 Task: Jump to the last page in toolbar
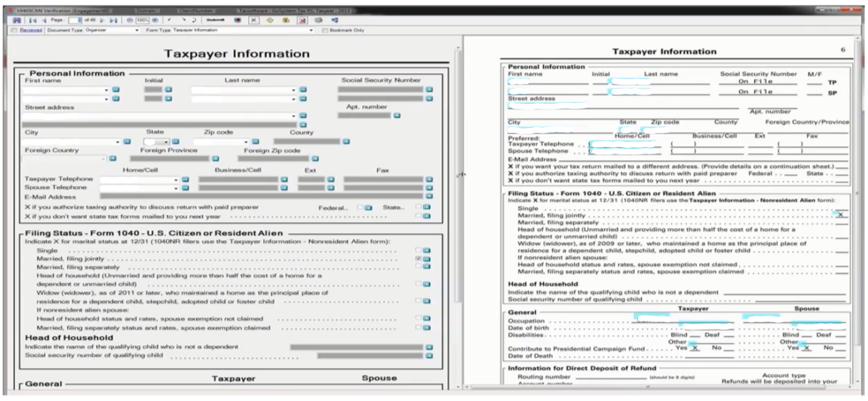tap(114, 20)
